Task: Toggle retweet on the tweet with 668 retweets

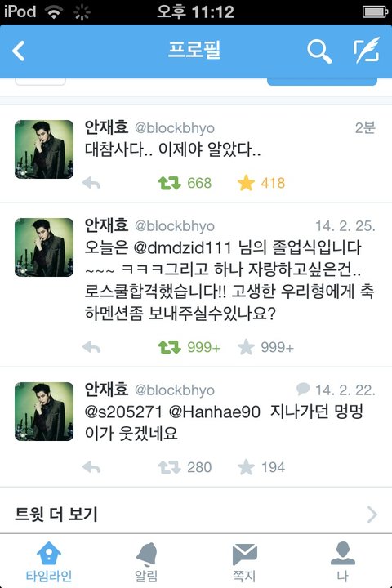Action: (170, 183)
